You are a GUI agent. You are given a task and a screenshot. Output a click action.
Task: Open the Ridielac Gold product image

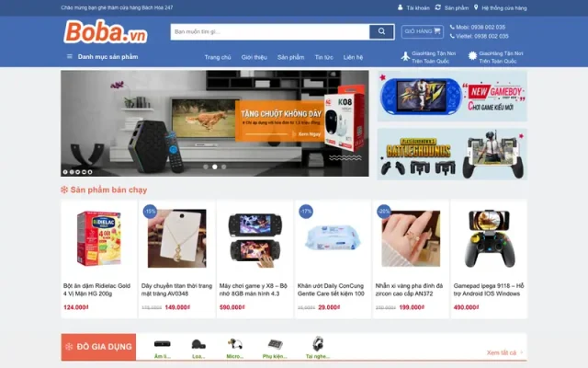pyautogui.click(x=99, y=238)
